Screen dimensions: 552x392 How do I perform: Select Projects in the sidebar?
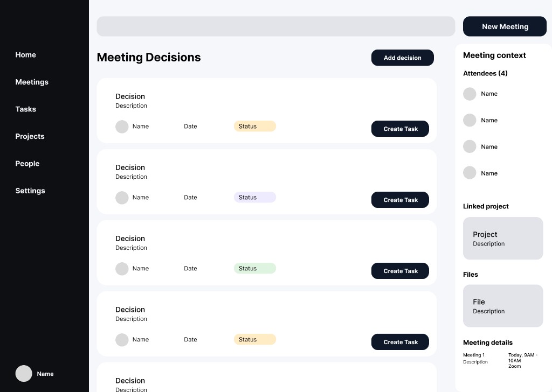click(30, 136)
